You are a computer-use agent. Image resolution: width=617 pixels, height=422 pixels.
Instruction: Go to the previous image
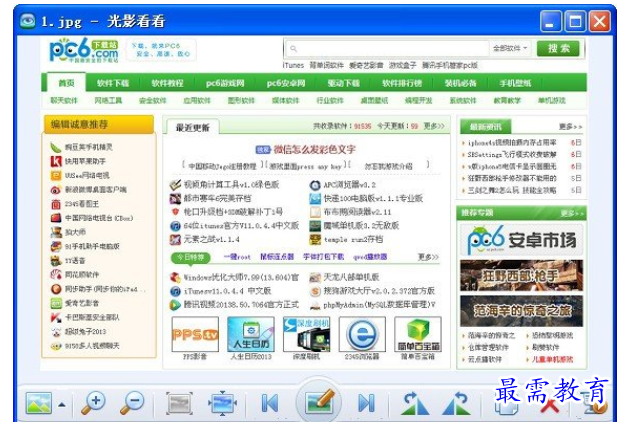tap(270, 403)
